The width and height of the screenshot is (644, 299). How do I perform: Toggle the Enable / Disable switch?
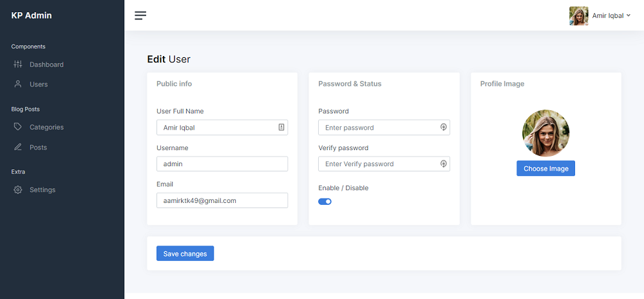click(325, 201)
